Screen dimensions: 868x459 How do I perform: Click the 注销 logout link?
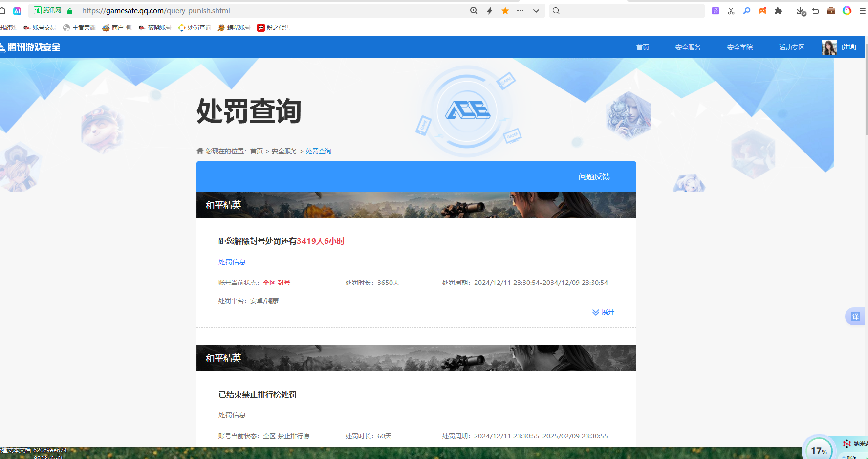click(849, 47)
